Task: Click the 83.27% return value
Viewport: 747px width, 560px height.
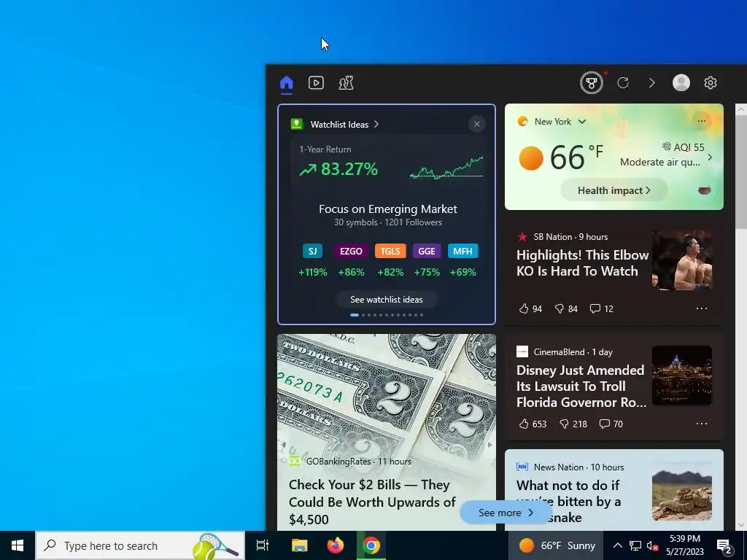Action: click(349, 169)
